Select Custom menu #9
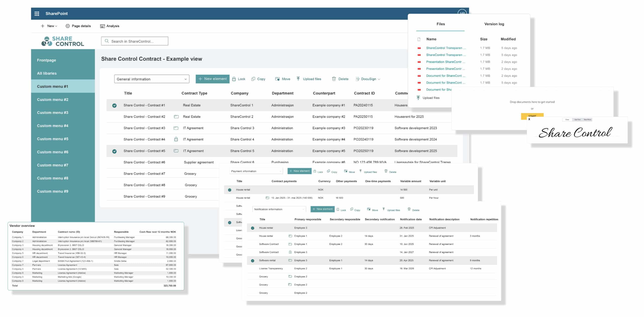The image size is (644, 317). click(53, 191)
